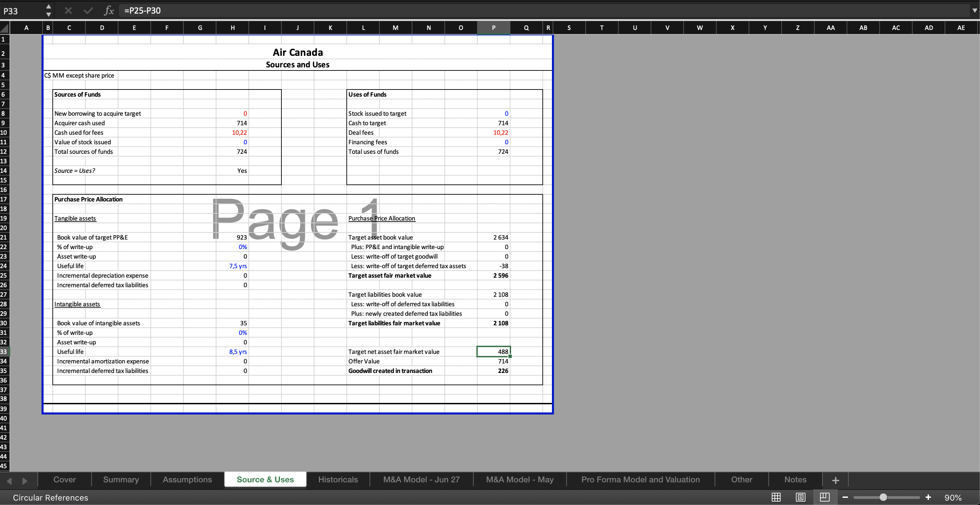The image size is (980, 505).
Task: Select the Air Canada title cell
Action: point(297,52)
